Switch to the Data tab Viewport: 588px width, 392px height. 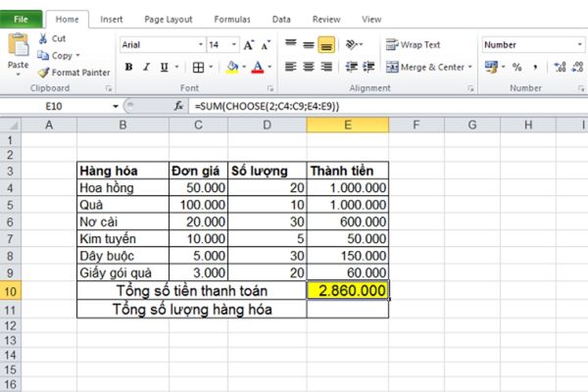pyautogui.click(x=281, y=20)
